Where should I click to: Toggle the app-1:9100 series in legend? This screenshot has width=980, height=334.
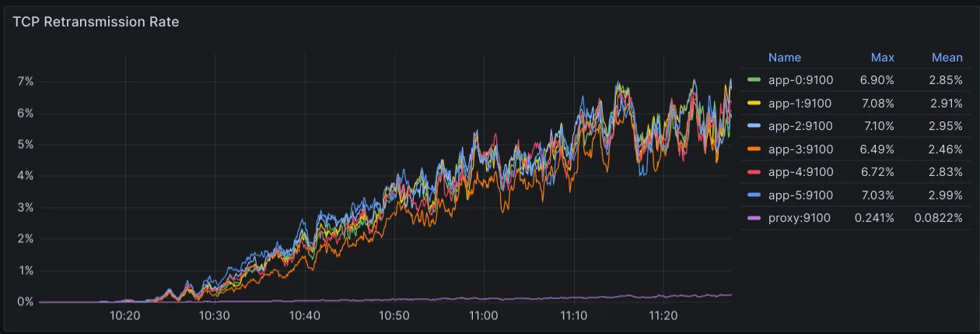pyautogui.click(x=800, y=104)
